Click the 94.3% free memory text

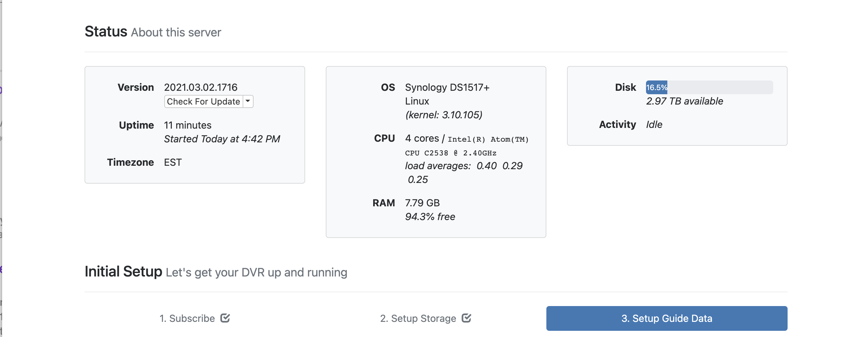click(430, 217)
